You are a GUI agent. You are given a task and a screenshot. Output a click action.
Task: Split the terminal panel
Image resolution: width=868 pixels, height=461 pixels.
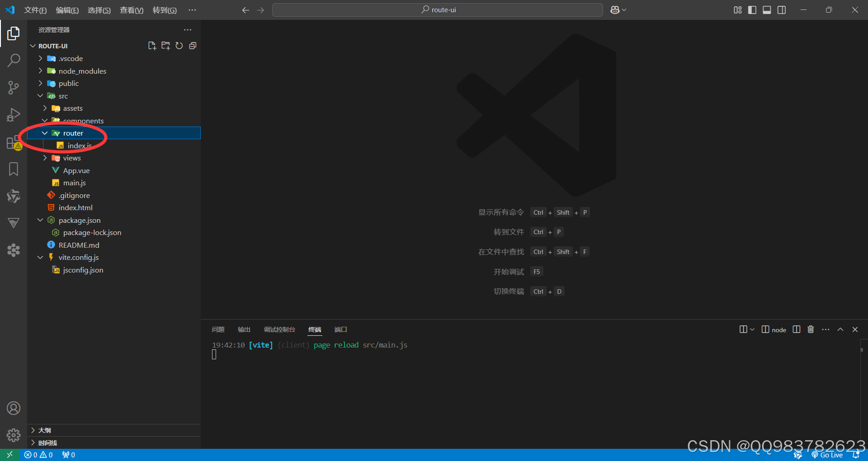pyautogui.click(x=797, y=329)
